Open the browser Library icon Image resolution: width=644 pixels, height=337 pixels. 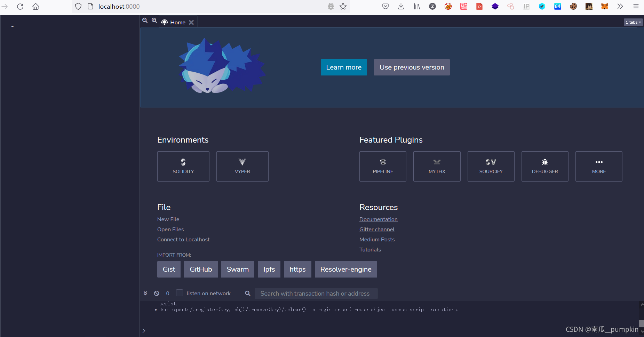[417, 6]
